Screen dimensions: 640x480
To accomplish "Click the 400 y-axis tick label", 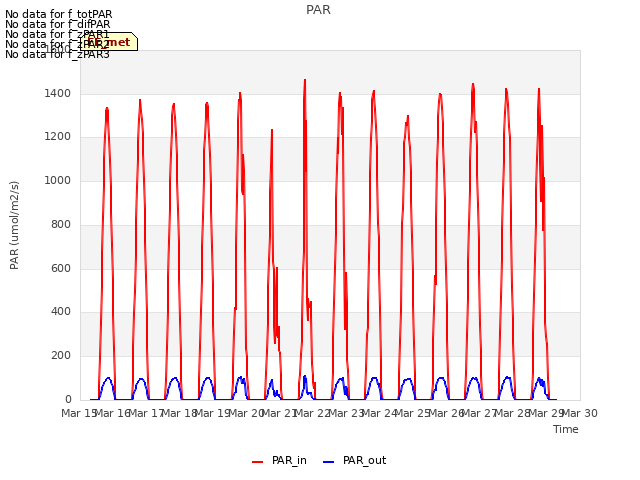I will (x=61, y=311).
